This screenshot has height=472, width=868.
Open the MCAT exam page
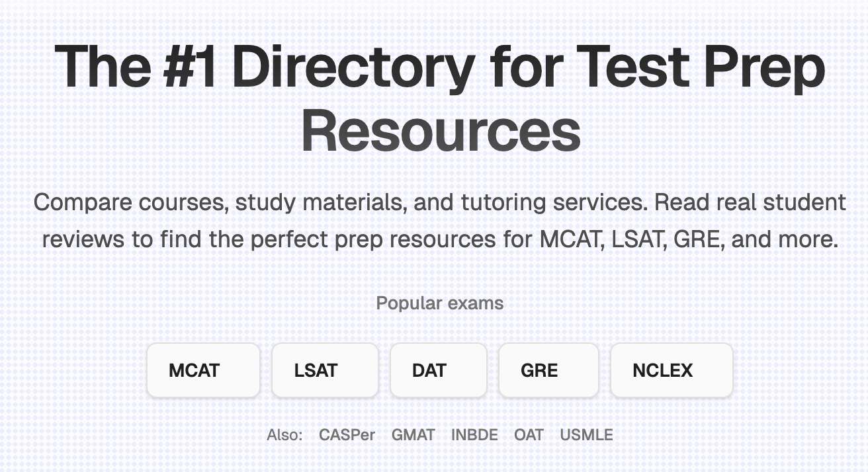[202, 370]
